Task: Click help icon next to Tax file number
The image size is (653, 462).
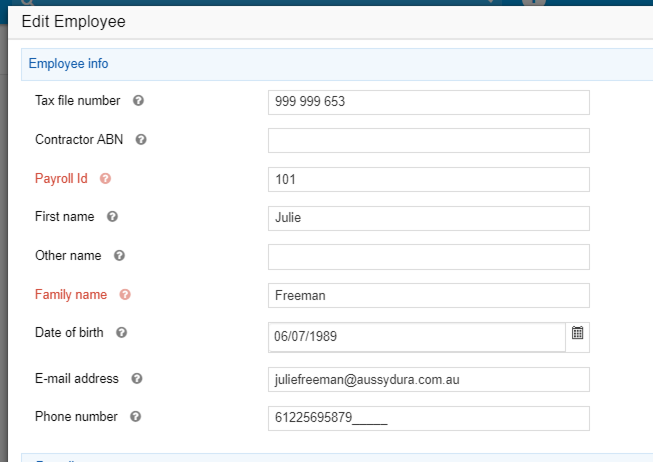Action: click(138, 101)
